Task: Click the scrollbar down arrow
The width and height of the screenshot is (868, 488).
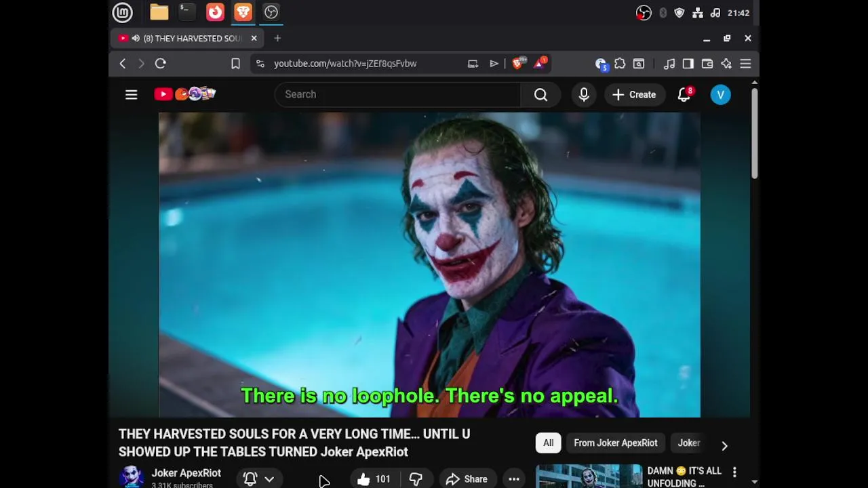Action: tap(754, 482)
